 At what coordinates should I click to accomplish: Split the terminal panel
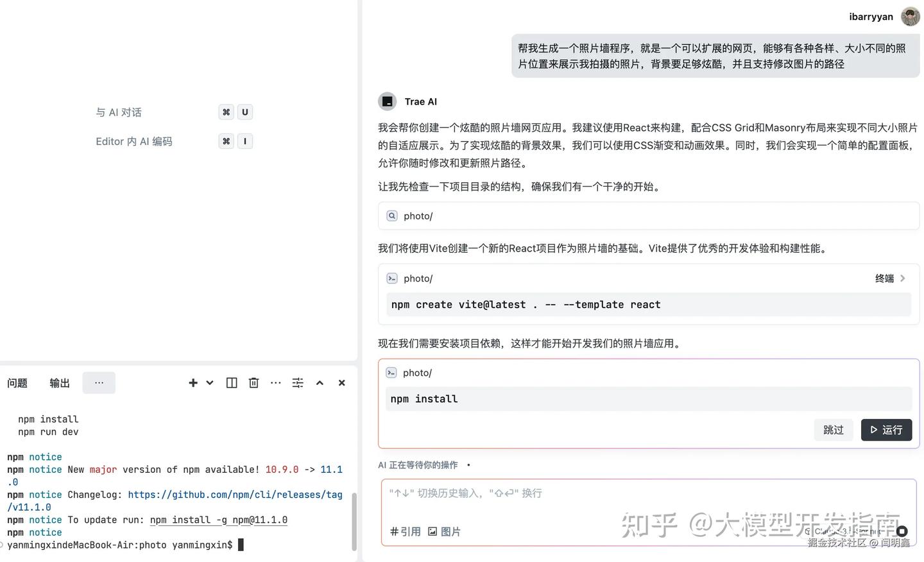point(231,382)
